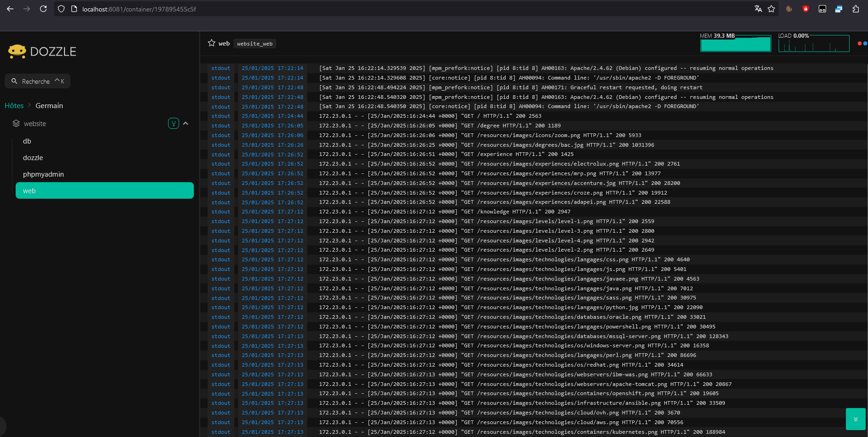Select log line for python.jpg
This screenshot has width=868, height=437.
534,307
